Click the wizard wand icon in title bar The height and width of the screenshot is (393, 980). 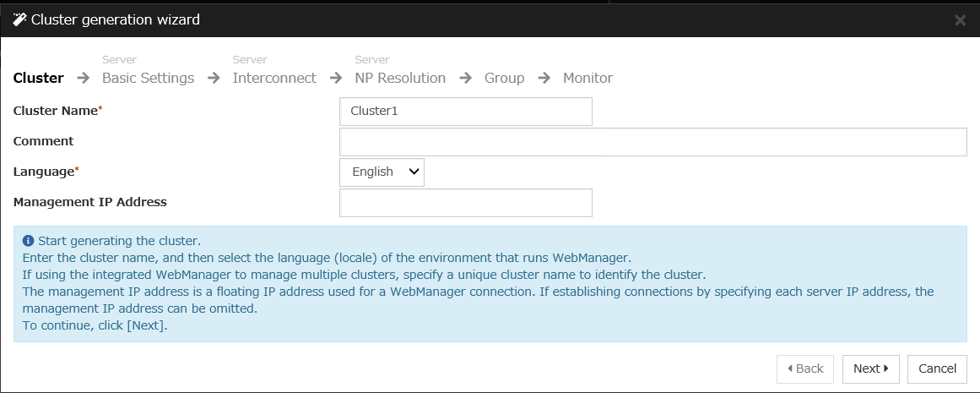(19, 19)
